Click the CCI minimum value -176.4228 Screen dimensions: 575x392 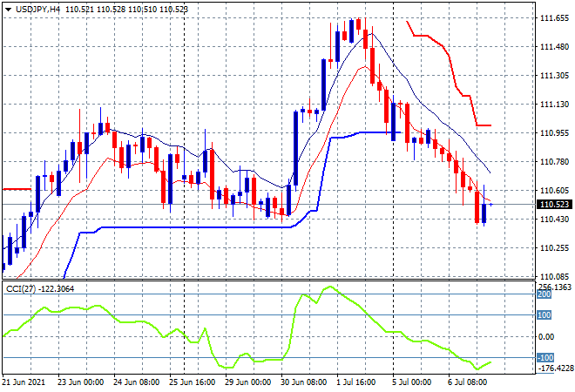point(555,368)
